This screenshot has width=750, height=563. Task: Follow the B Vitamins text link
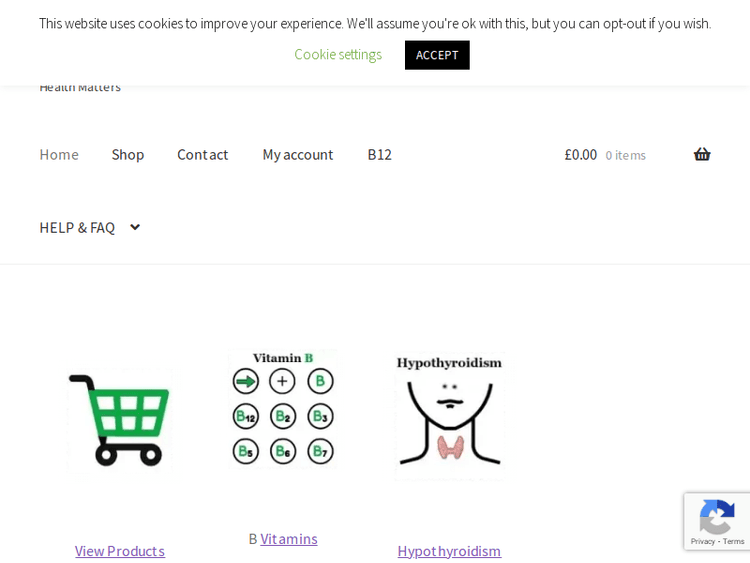click(x=289, y=538)
